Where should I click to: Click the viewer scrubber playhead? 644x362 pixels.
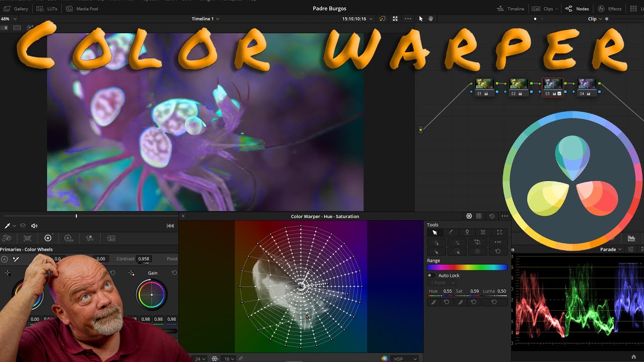pyautogui.click(x=76, y=216)
